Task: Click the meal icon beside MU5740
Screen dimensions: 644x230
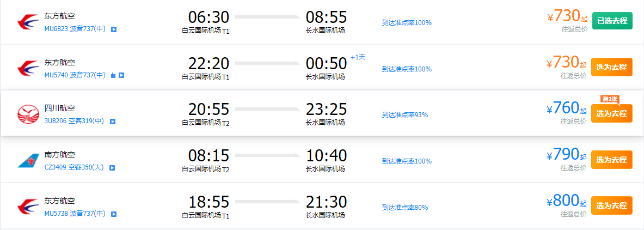Action: [113, 75]
